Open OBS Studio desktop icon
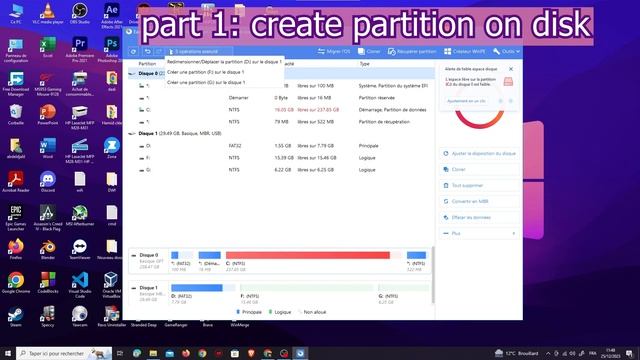Screen dimensions: 640x360 click(80, 13)
